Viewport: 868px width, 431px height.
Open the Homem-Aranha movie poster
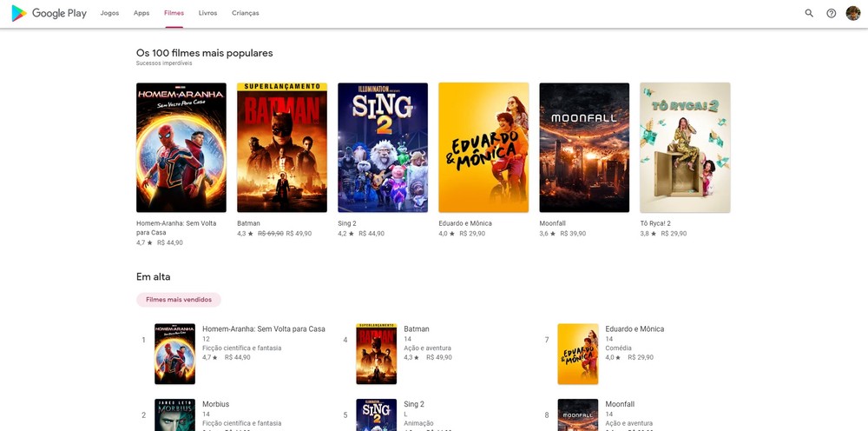[x=181, y=148]
